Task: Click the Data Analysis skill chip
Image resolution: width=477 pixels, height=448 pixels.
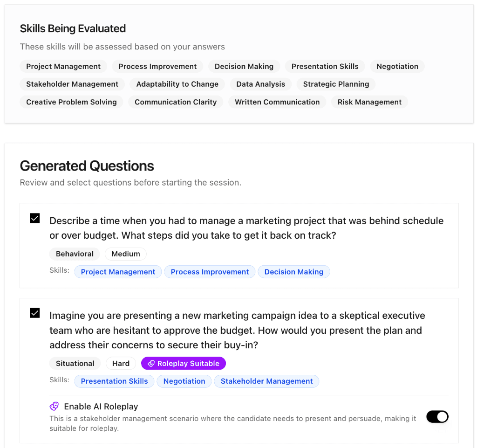Action: click(x=260, y=84)
